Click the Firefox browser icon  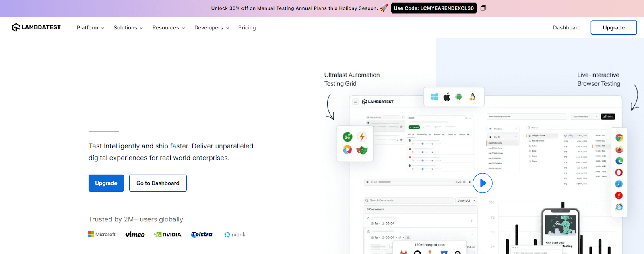point(619,150)
